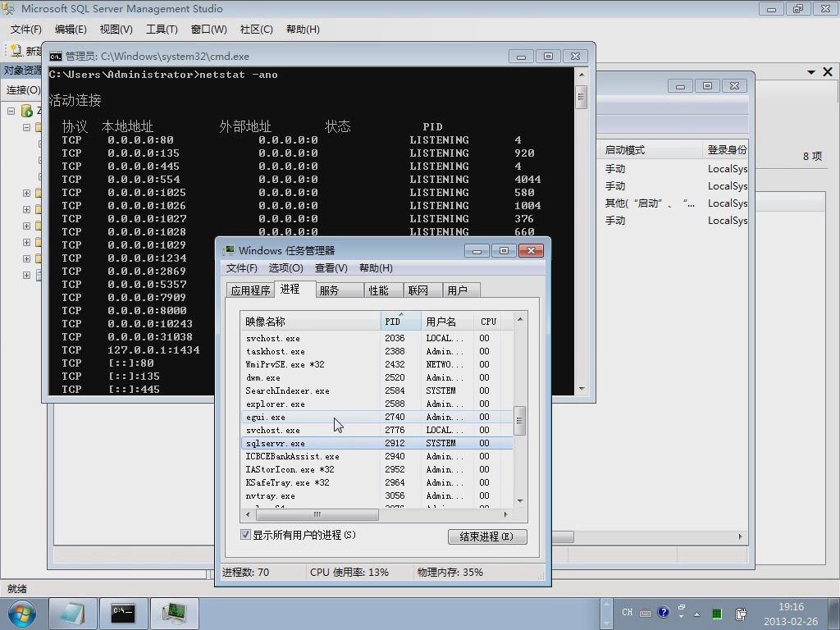Switch to the 服务 tab
Image resolution: width=840 pixels, height=630 pixels.
pyautogui.click(x=340, y=290)
